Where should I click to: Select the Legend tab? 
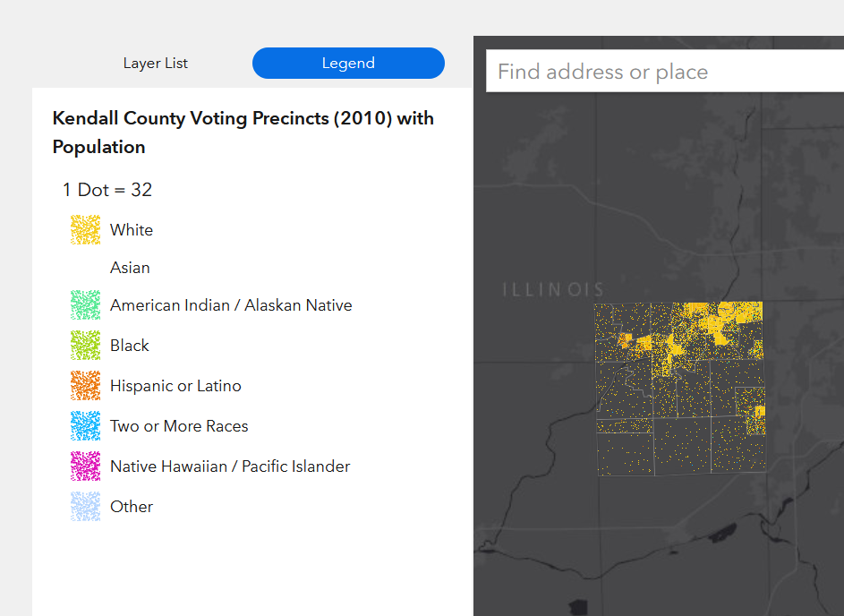[348, 64]
